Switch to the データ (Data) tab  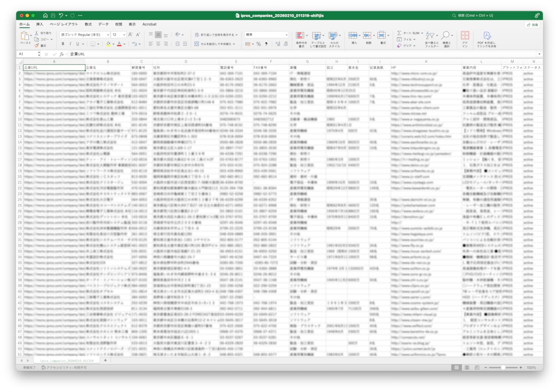click(x=104, y=24)
